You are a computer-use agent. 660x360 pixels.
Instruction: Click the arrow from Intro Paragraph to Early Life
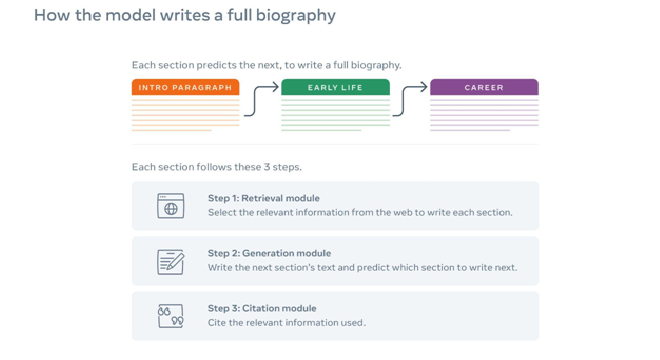tap(261, 99)
